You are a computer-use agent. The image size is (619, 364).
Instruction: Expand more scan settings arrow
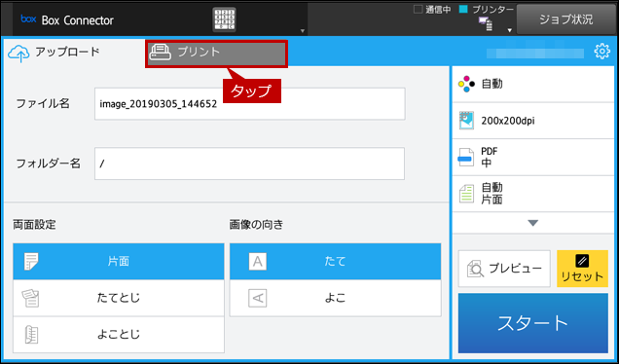pos(533,223)
